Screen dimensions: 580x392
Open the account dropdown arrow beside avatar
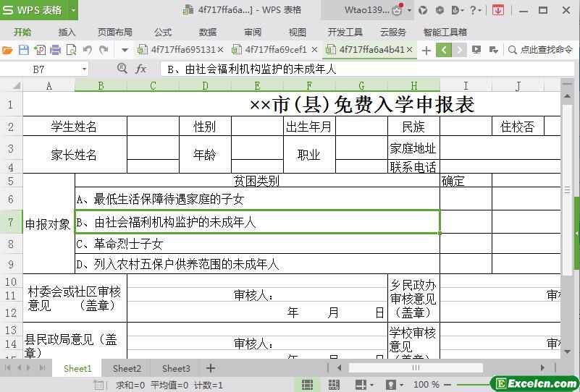tap(410, 11)
